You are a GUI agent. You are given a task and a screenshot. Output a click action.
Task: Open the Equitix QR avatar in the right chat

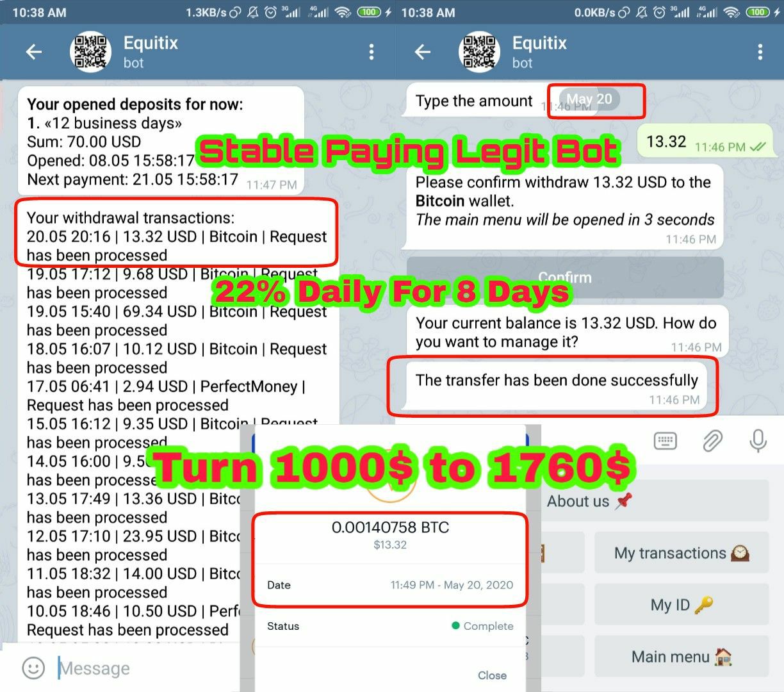(x=479, y=52)
